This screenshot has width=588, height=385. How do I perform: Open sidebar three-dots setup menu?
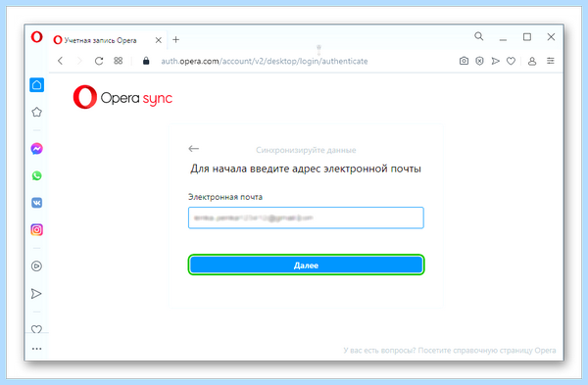pos(37,349)
